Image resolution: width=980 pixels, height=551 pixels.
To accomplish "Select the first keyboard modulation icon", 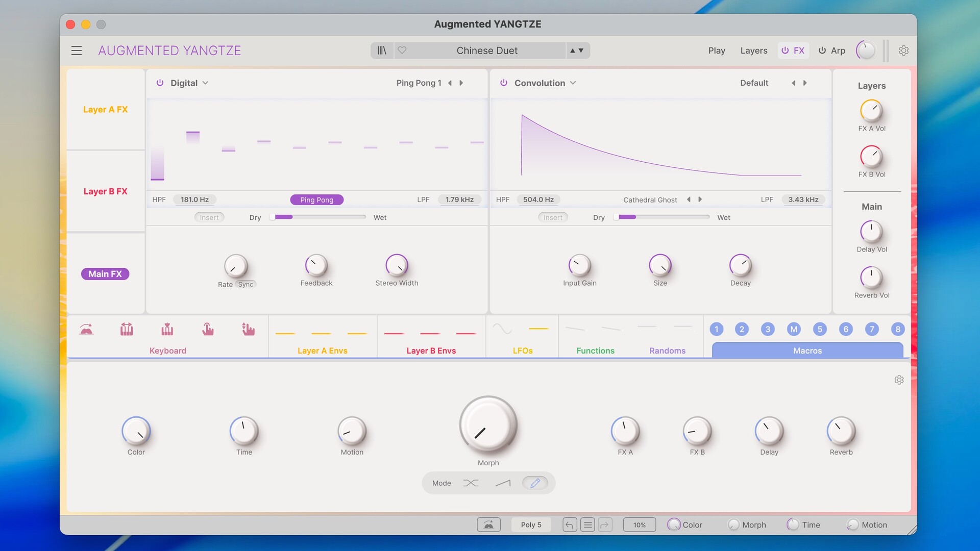I will pos(86,330).
